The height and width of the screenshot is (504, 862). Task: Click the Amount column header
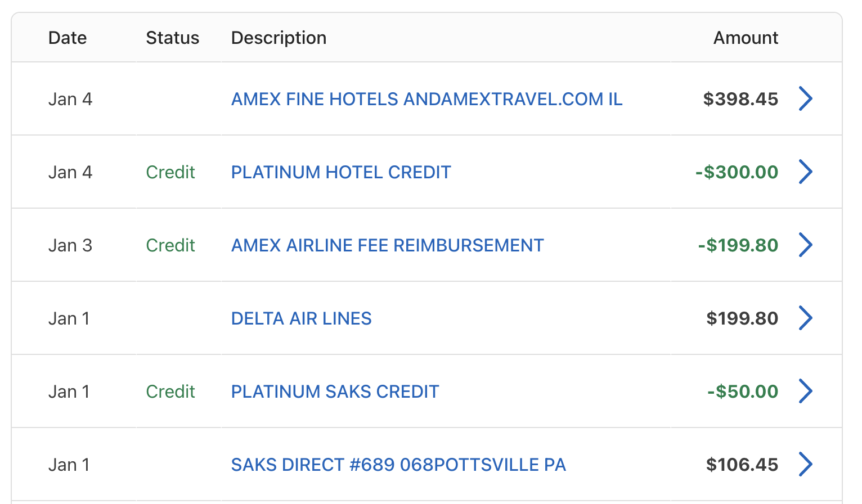click(x=746, y=38)
